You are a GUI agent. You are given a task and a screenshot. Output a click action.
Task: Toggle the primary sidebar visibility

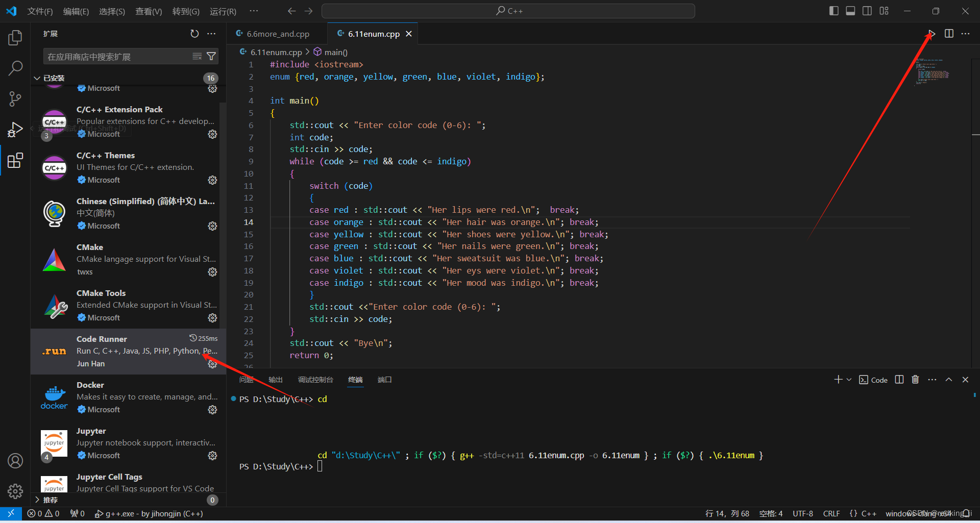point(834,10)
